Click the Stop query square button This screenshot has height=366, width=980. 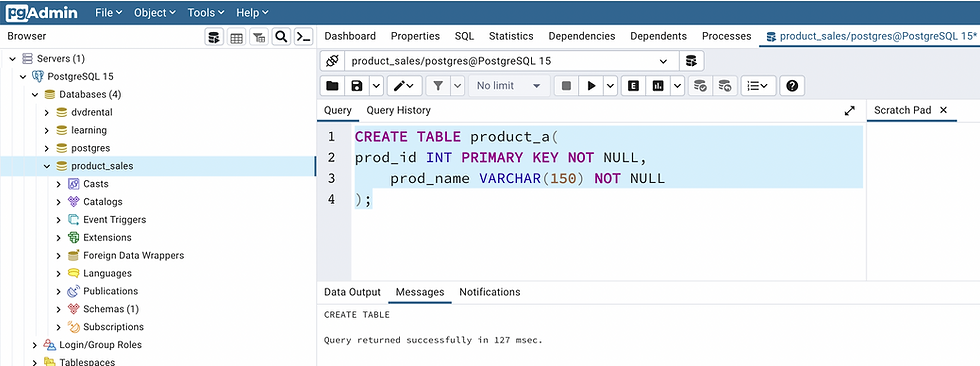(x=566, y=86)
